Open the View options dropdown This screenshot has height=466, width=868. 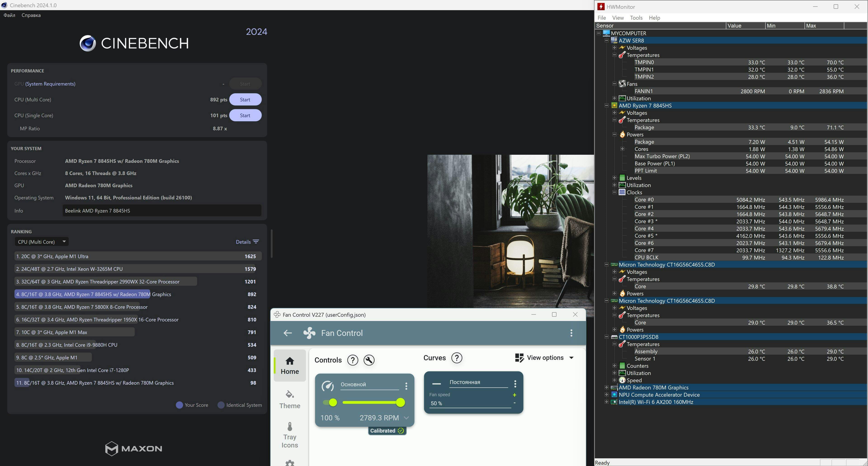click(544, 358)
